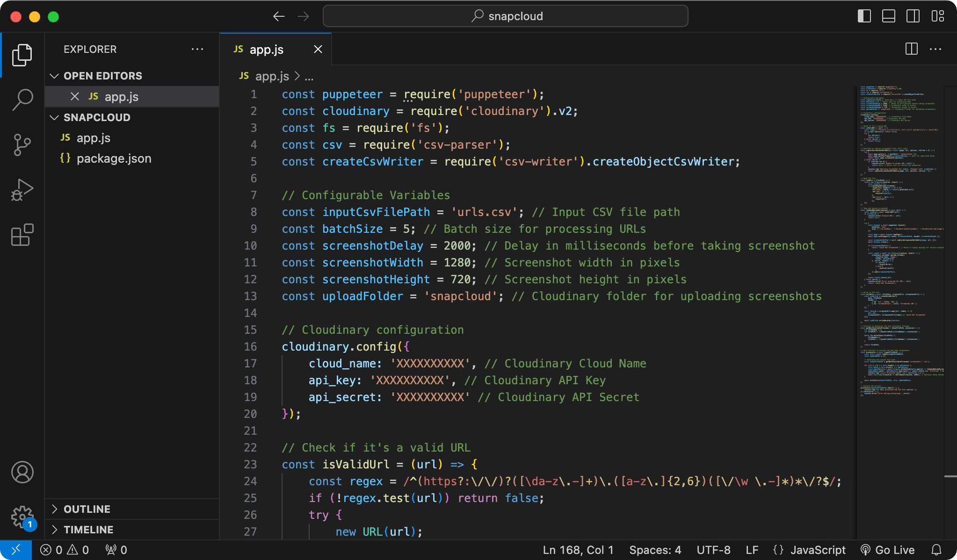This screenshot has width=957, height=560.
Task: Toggle the secondary side bar layout button
Action: point(913,16)
